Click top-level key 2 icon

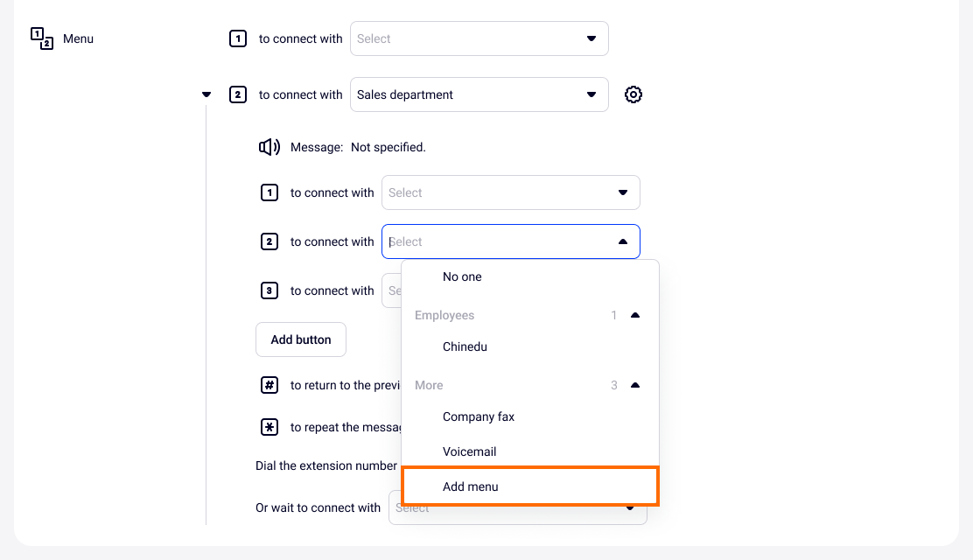point(238,94)
